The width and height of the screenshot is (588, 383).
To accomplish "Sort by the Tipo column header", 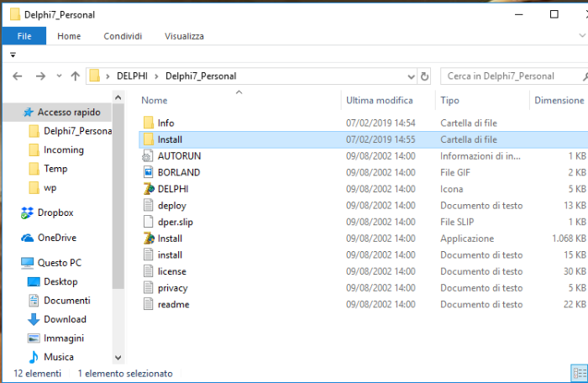I will click(449, 100).
